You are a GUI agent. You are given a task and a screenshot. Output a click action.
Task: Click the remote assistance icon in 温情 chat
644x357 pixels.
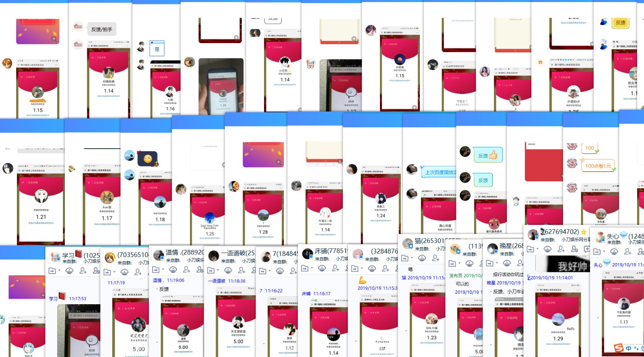click(x=173, y=270)
